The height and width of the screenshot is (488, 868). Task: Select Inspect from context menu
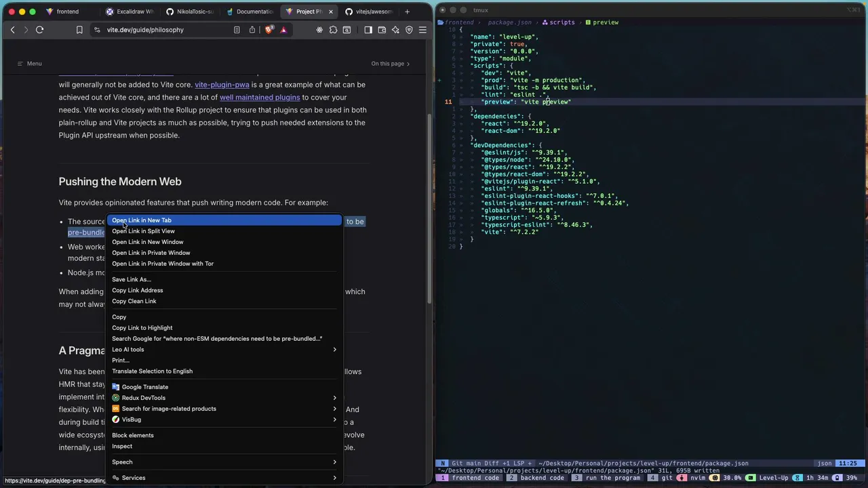click(x=225, y=446)
